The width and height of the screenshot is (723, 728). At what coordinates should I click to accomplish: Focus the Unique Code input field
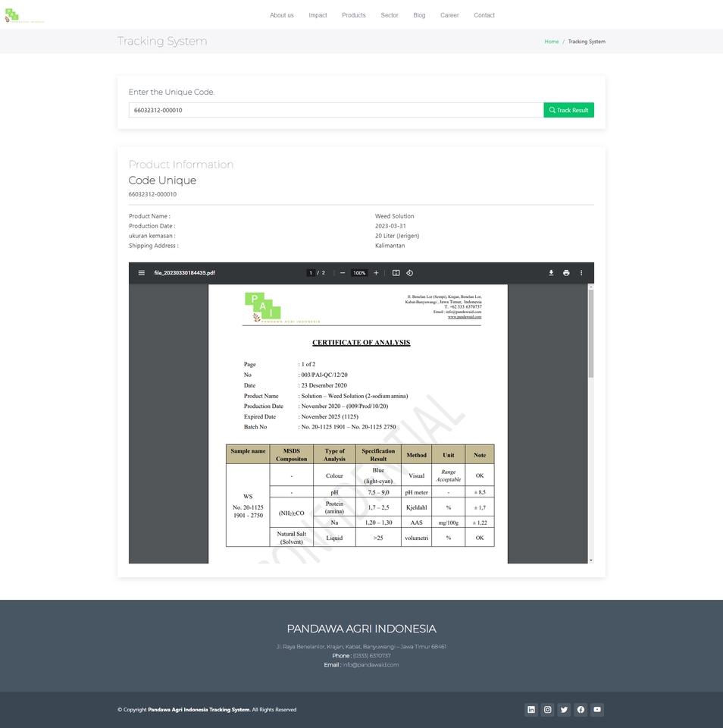pyautogui.click(x=336, y=110)
